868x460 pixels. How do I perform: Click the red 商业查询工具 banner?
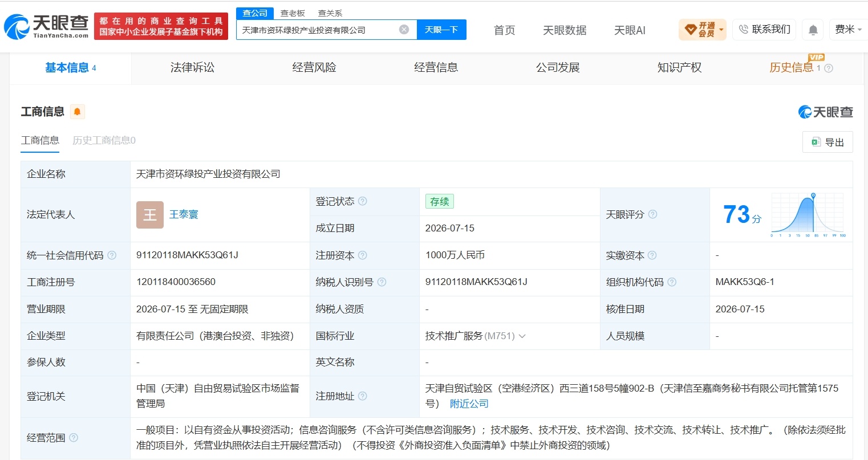point(161,26)
